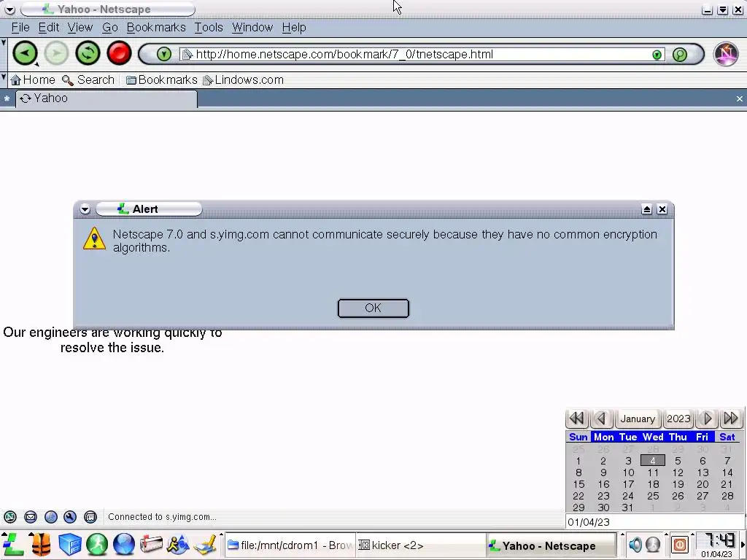Click OK in the Alert dialog
747x560 pixels.
click(x=373, y=308)
